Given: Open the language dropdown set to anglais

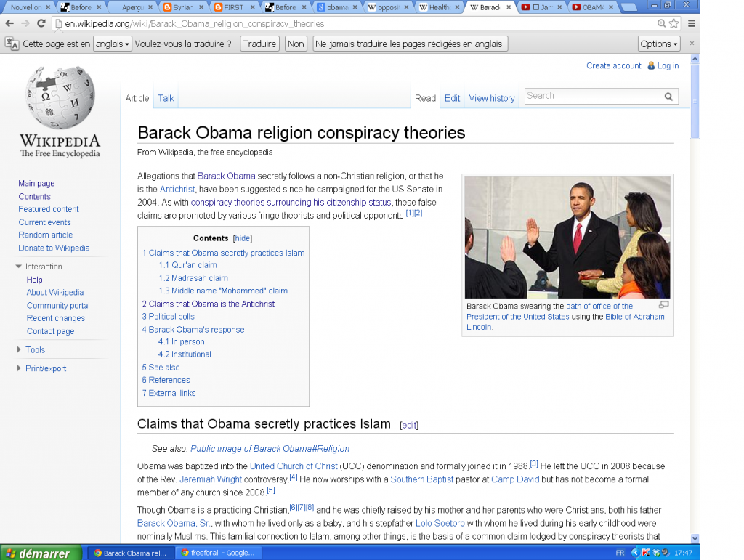Looking at the screenshot, I should pos(113,44).
